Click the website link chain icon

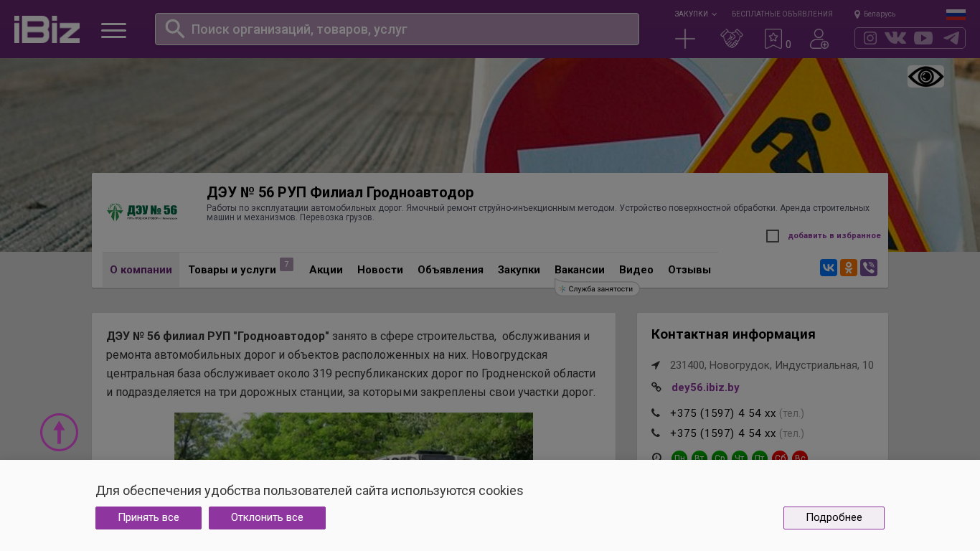(x=656, y=387)
